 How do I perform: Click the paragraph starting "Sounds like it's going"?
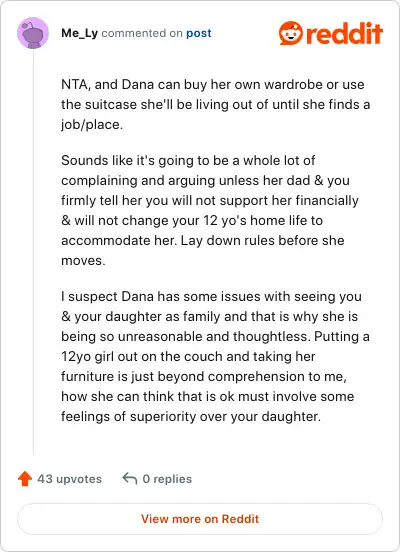coord(210,211)
